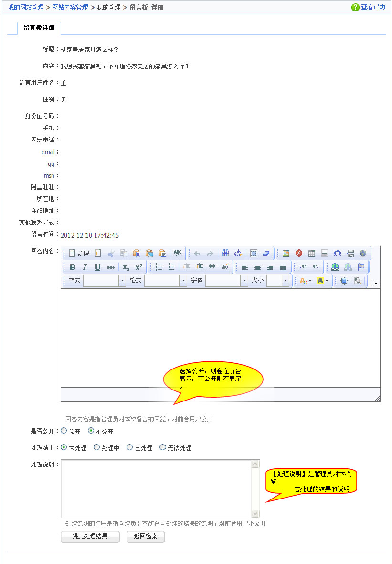Center align the text
392x564 pixels.
[x=258, y=267]
